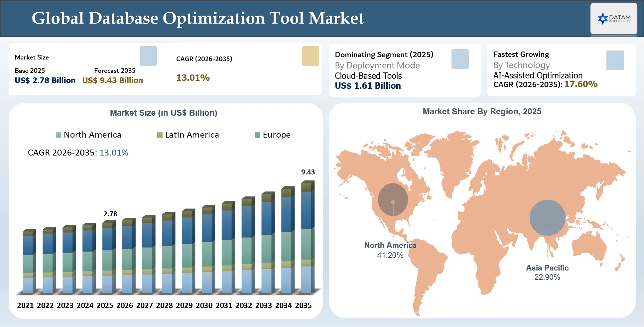Click the 2033 axis label

[264, 305]
